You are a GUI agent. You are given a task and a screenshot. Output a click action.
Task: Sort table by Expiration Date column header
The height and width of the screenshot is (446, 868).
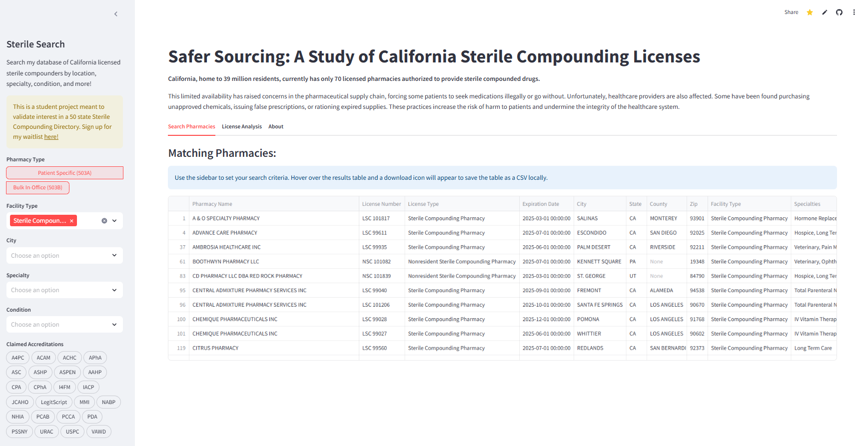[541, 204]
